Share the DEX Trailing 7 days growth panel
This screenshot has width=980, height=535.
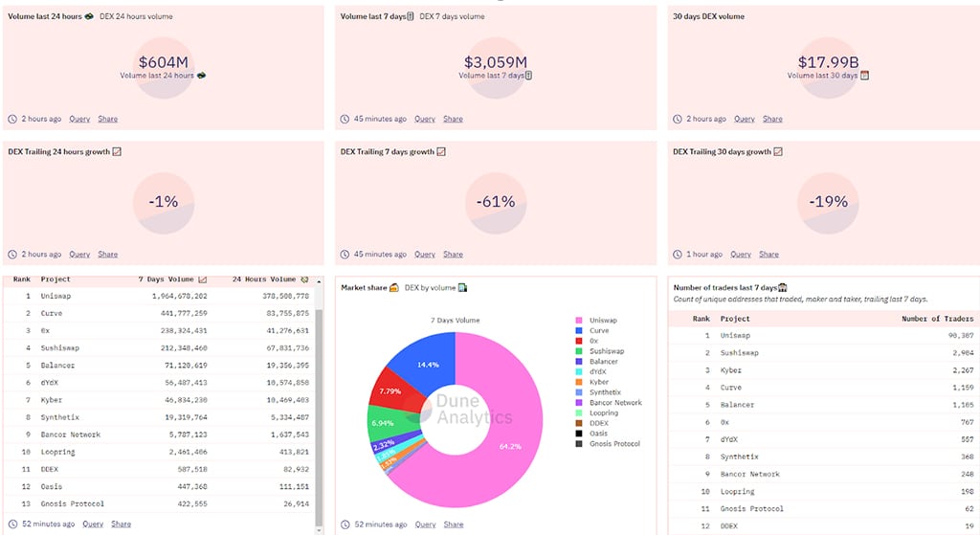point(453,255)
